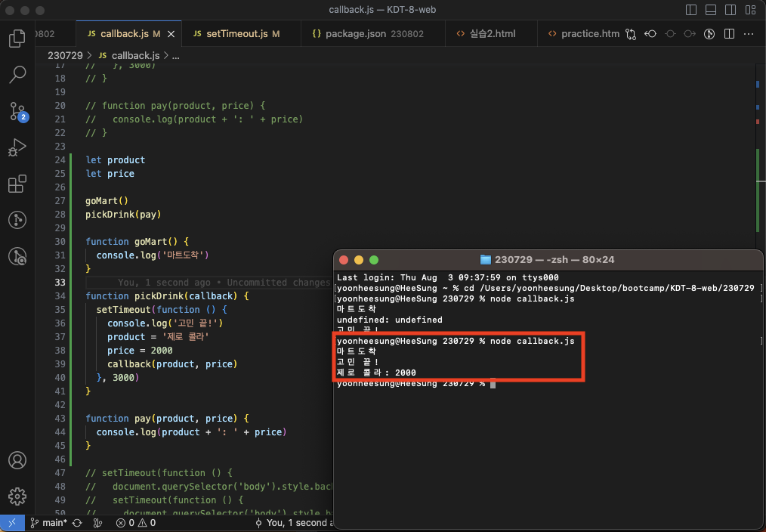Click 'callback(product, price)' on line 39
Image resolution: width=766 pixels, height=532 pixels.
[x=172, y=364]
